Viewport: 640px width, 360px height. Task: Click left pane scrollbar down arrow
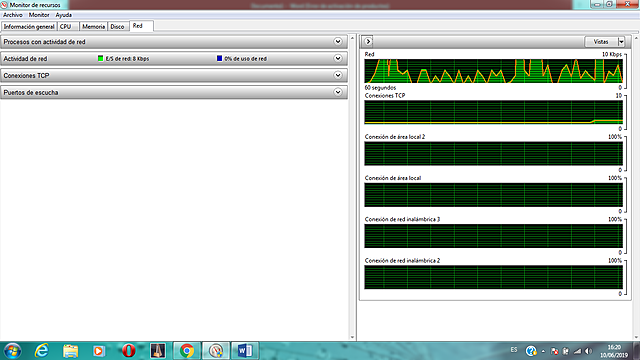(x=353, y=337)
